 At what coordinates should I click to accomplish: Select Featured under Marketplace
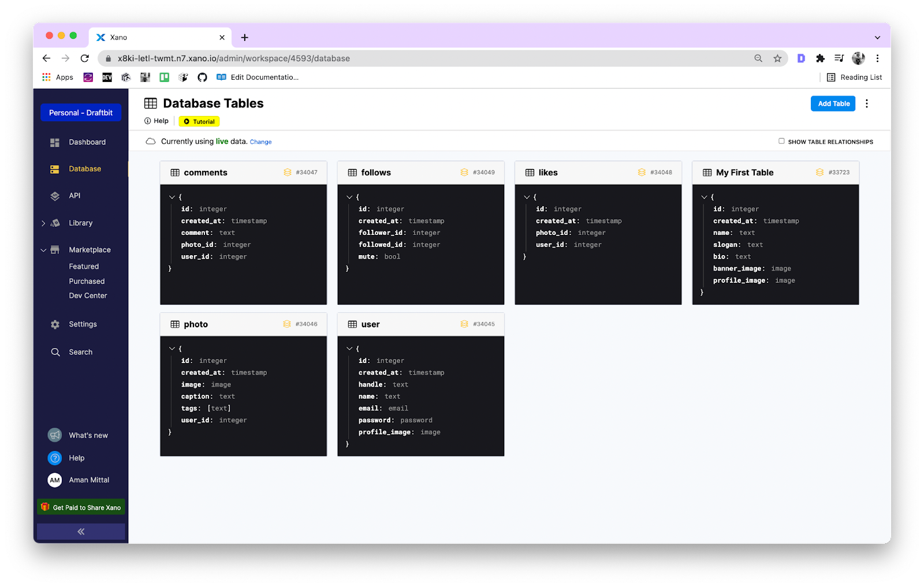84,266
